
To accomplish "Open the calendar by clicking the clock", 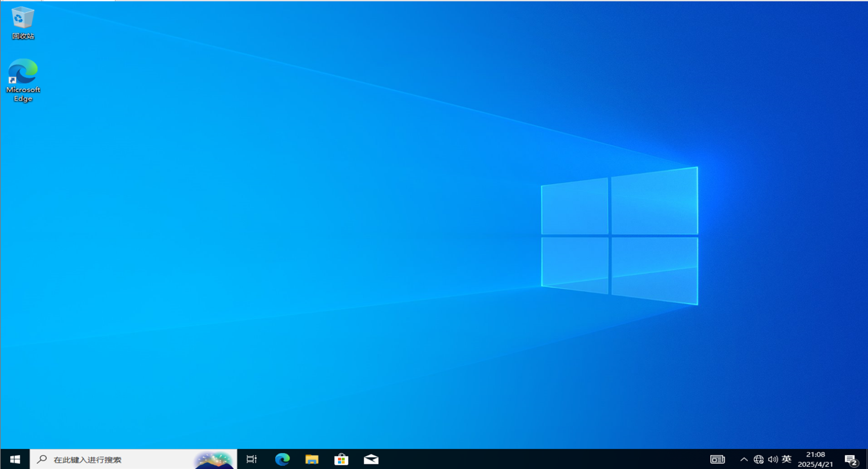I will (814, 459).
